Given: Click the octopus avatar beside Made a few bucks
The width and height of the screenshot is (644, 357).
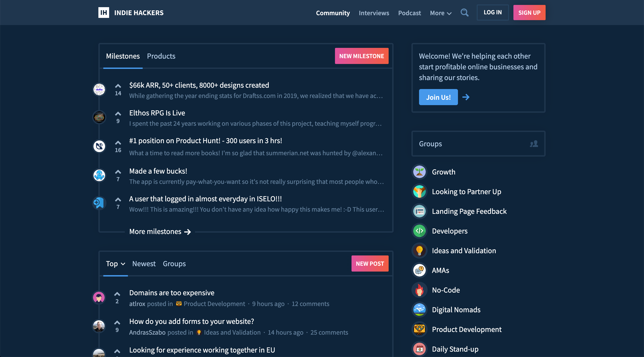Looking at the screenshot, I should coord(99,175).
